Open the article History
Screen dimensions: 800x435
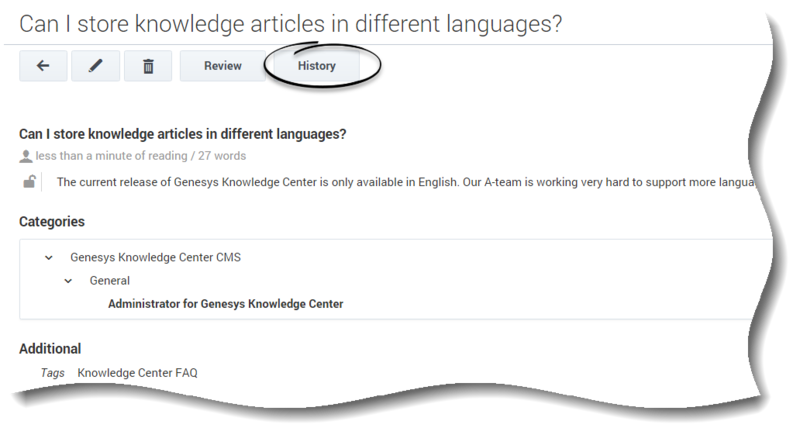click(x=317, y=66)
